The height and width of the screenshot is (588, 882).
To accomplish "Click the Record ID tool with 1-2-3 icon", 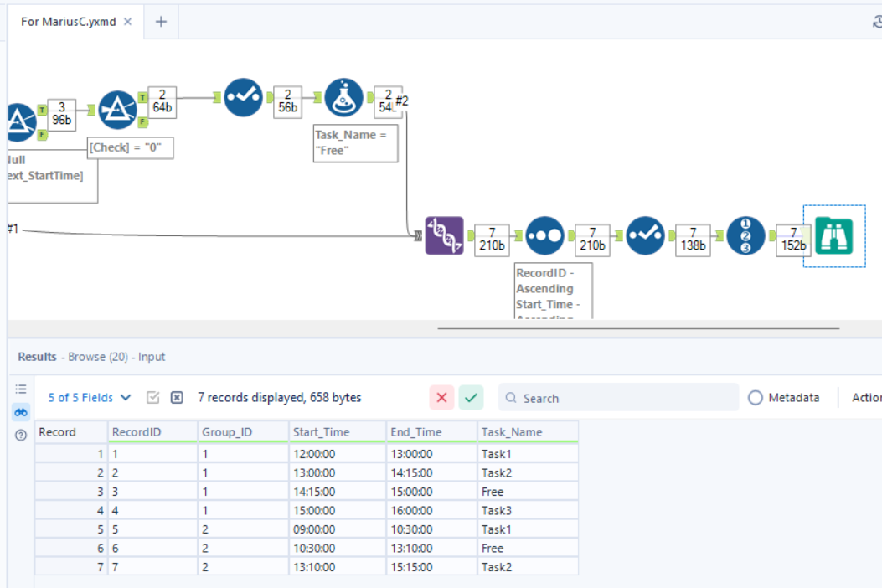I will click(x=745, y=236).
